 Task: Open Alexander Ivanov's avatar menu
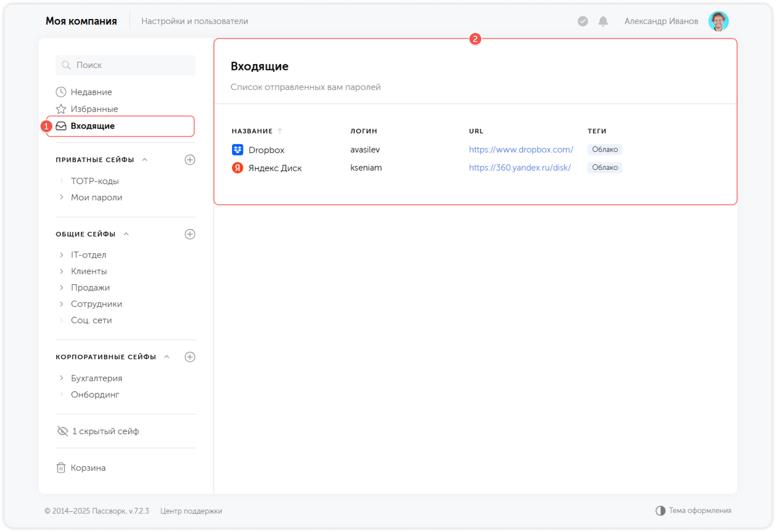click(718, 21)
